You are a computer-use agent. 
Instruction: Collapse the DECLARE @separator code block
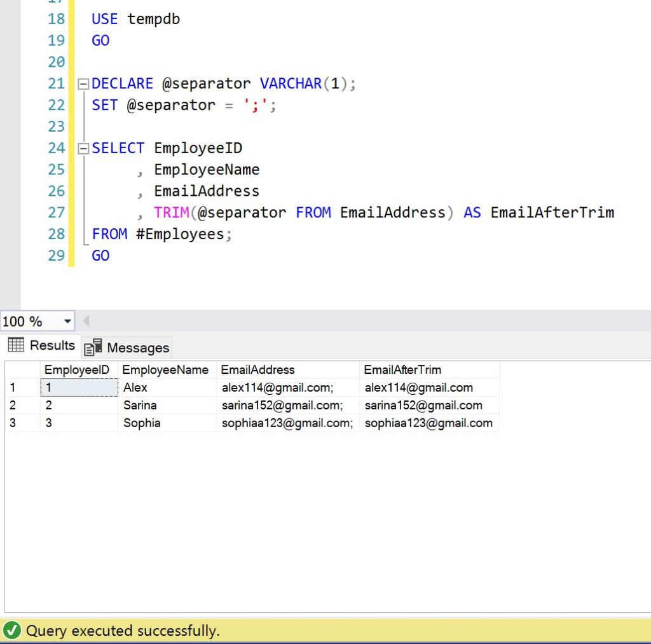(x=83, y=84)
